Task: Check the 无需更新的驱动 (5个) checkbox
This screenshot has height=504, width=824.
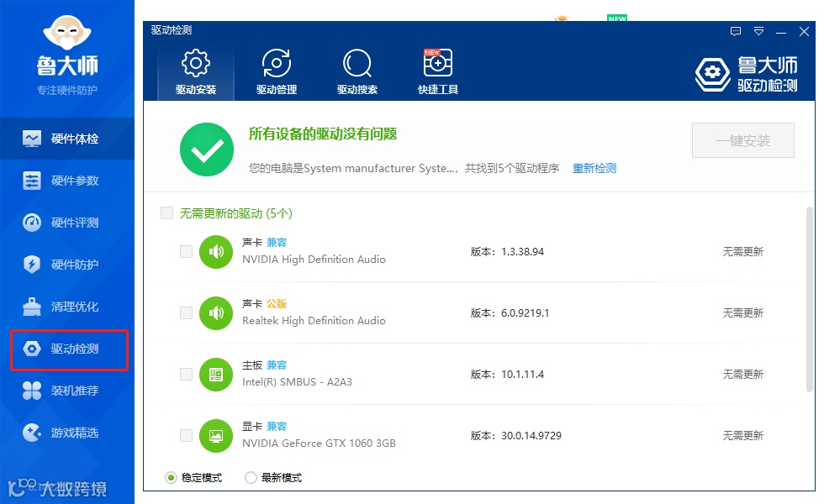Action: pyautogui.click(x=166, y=213)
